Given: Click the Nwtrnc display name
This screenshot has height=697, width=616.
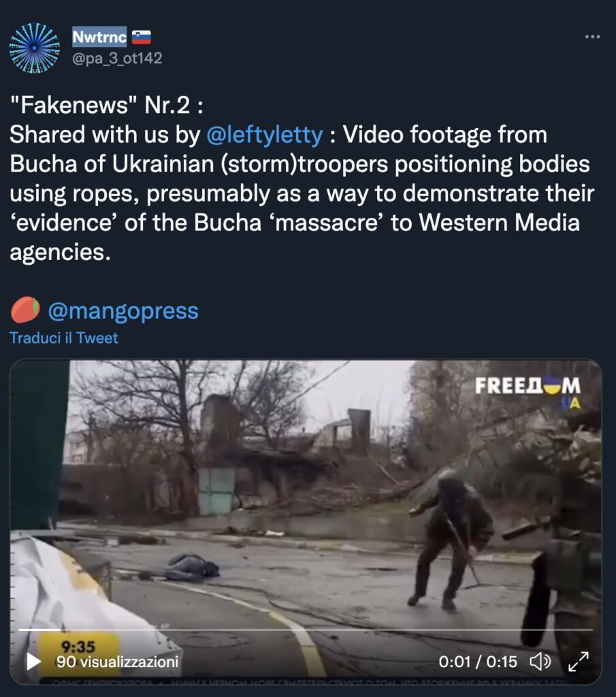Looking at the screenshot, I should click(99, 37).
